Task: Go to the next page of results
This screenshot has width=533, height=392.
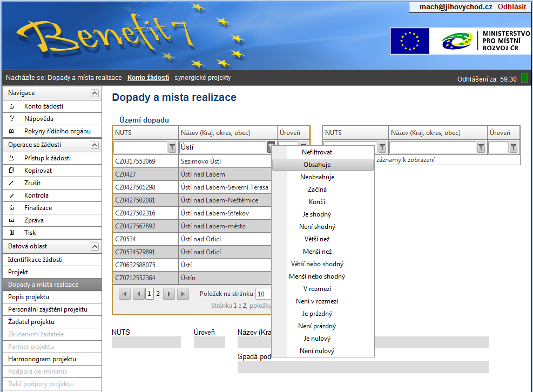Action: point(169,294)
